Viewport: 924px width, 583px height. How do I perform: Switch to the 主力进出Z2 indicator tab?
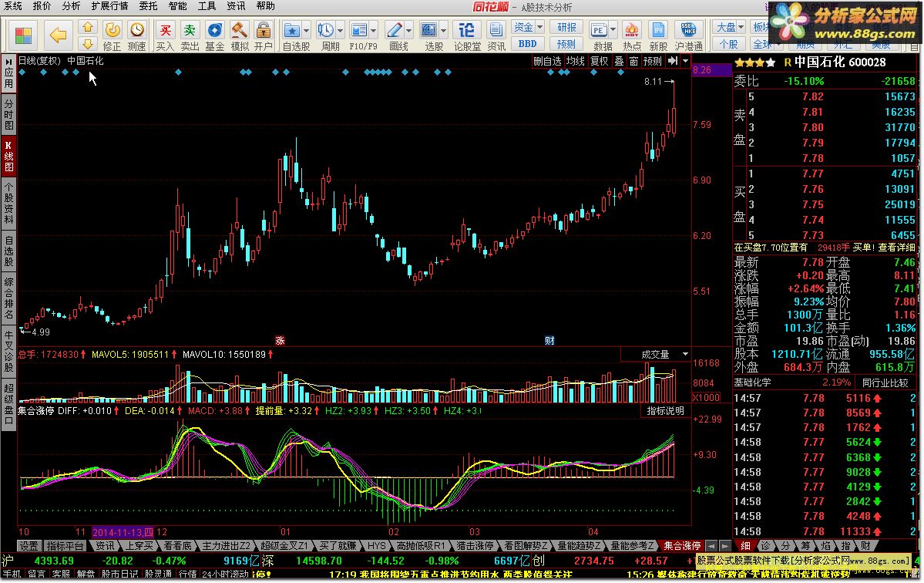226,546
